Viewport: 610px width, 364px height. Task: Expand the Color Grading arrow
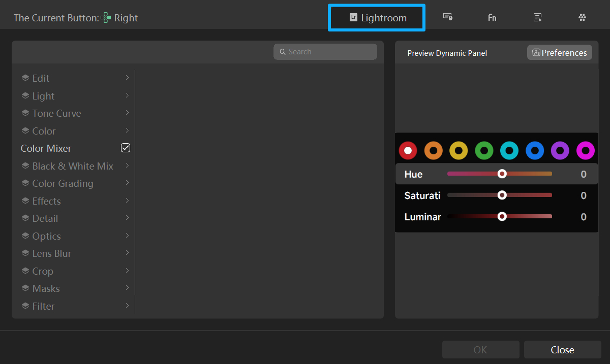[127, 183]
